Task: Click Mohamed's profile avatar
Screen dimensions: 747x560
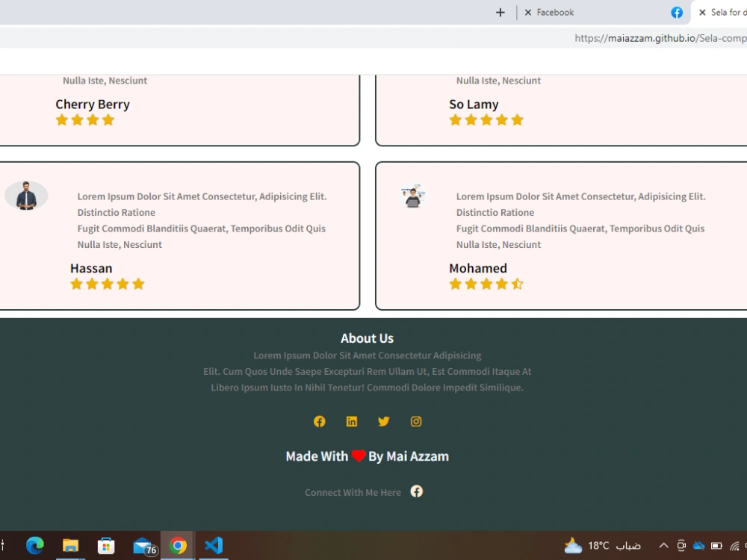Action: tap(413, 196)
